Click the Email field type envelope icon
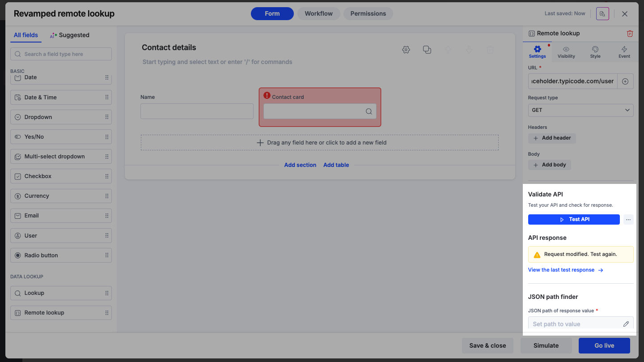The height and width of the screenshot is (362, 644). [x=18, y=216]
